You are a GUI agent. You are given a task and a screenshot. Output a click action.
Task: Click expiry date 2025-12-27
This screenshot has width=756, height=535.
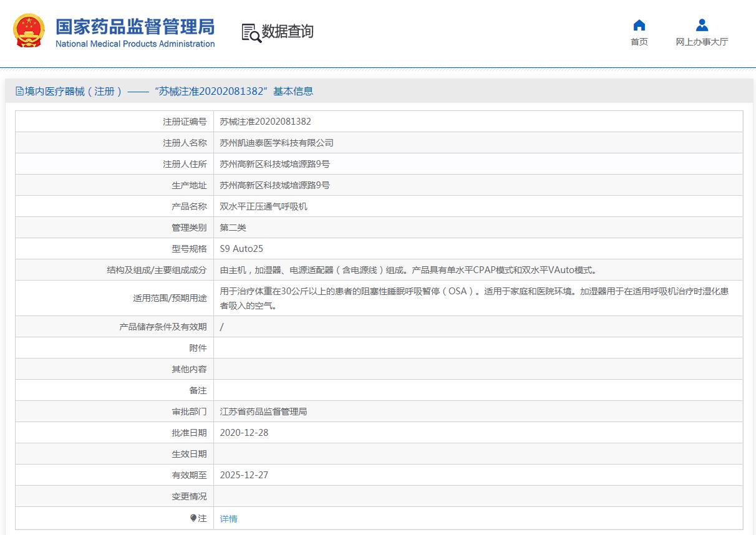(245, 475)
